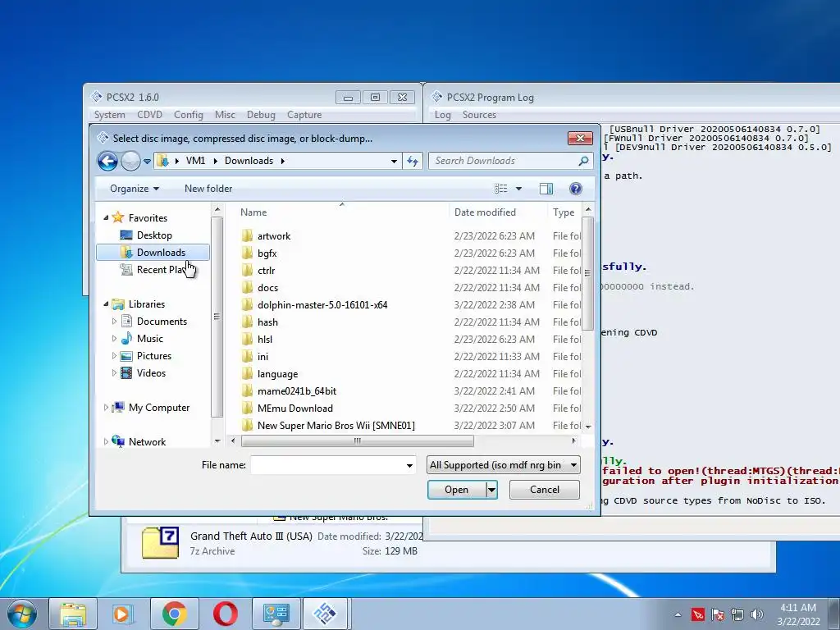Click the Open button
840x630 pixels.
pos(456,490)
